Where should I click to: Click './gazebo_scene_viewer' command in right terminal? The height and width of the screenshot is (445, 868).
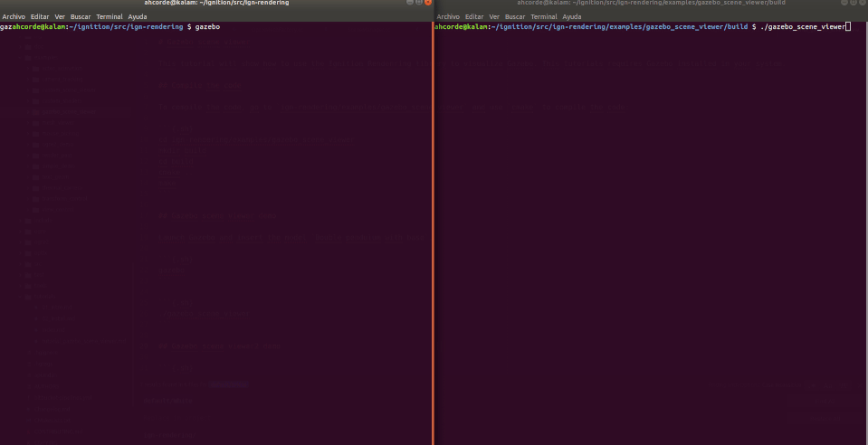pos(803,26)
